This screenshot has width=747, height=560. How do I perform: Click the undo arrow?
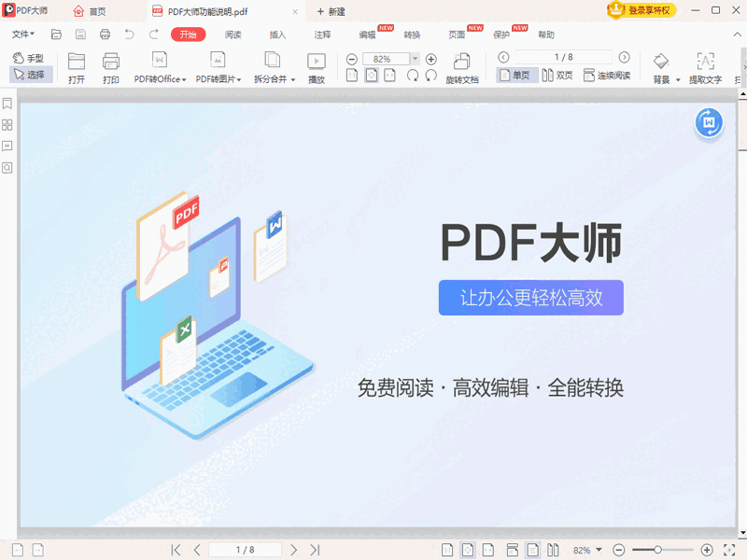point(129,35)
